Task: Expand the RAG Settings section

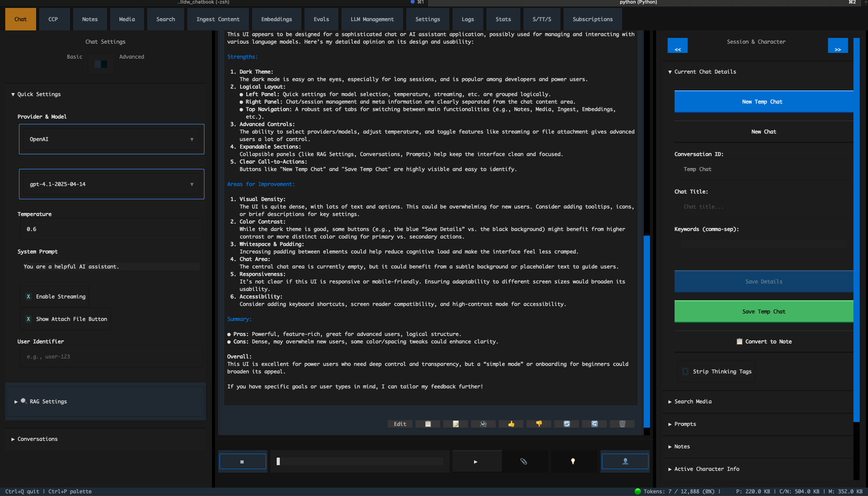Action: point(48,402)
